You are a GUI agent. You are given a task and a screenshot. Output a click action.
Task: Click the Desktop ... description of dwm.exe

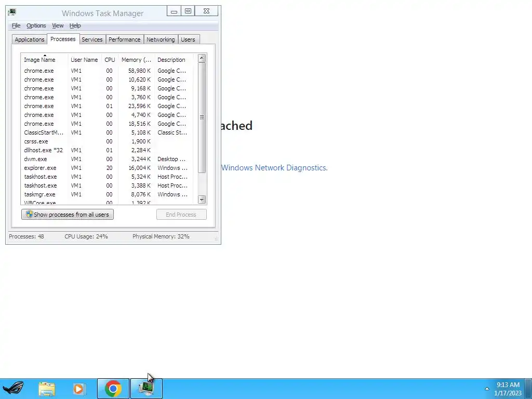click(171, 159)
